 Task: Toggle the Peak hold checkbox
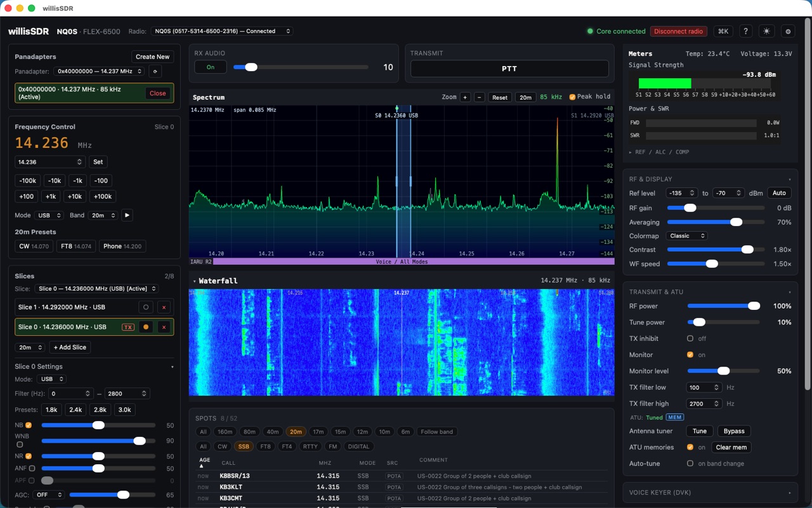[572, 97]
